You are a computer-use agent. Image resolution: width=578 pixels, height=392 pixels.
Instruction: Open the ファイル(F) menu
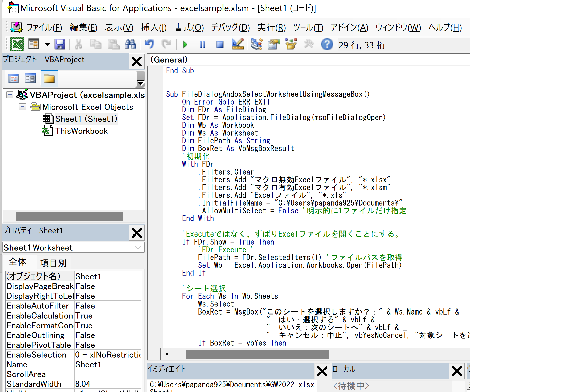(44, 27)
